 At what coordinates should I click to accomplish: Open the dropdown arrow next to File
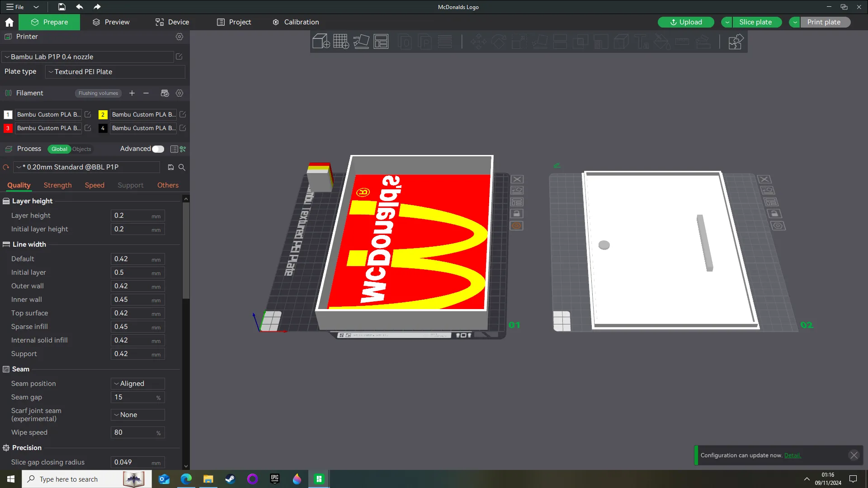tap(36, 7)
